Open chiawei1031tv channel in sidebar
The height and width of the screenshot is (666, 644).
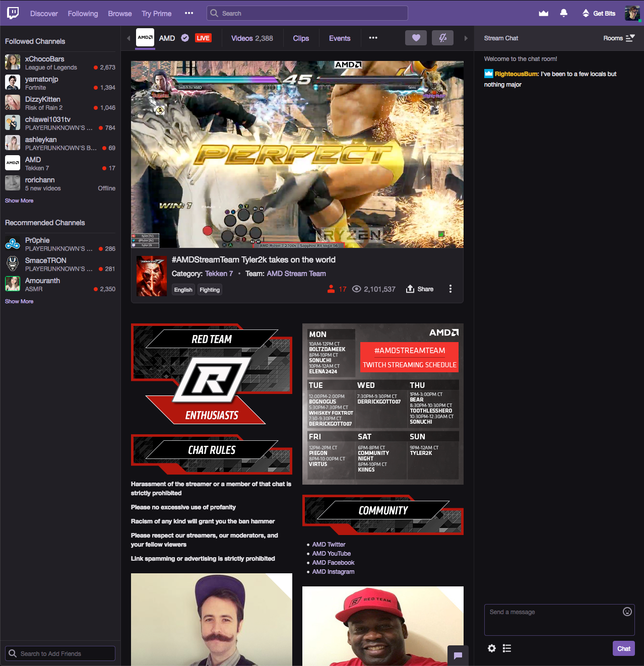coord(60,123)
